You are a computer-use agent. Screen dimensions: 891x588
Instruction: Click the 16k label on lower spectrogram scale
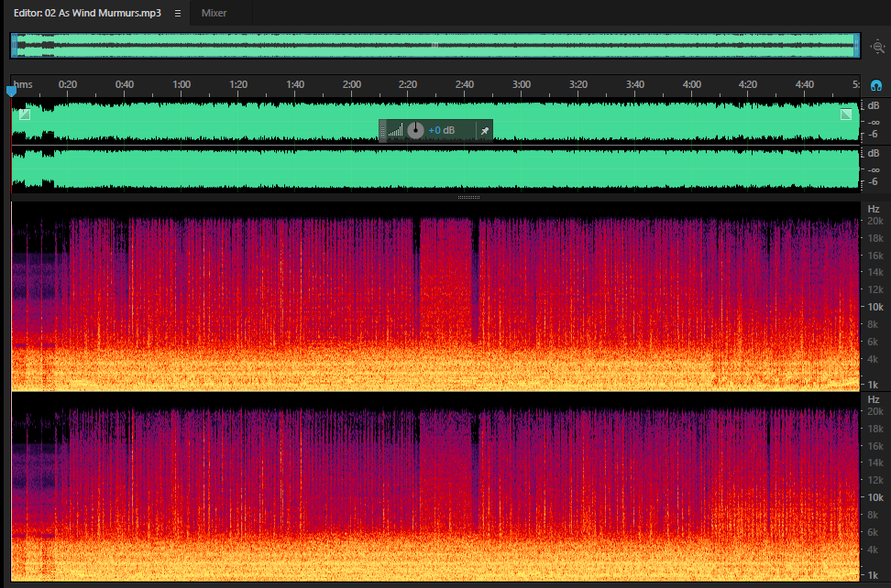875,446
